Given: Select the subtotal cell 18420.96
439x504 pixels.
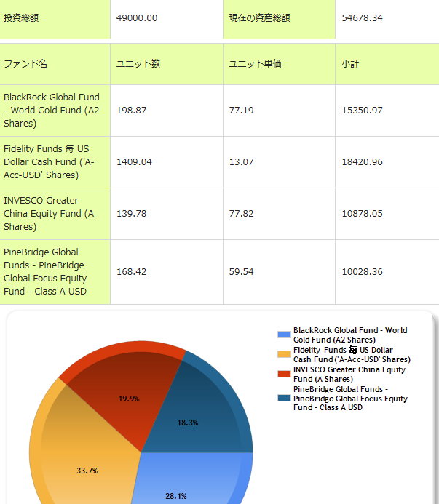Looking at the screenshot, I should (x=362, y=161).
